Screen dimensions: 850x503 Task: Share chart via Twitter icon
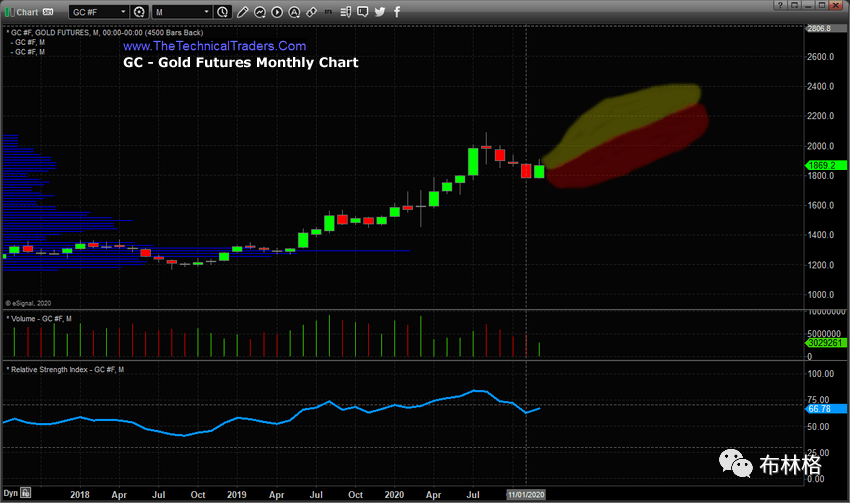point(380,12)
